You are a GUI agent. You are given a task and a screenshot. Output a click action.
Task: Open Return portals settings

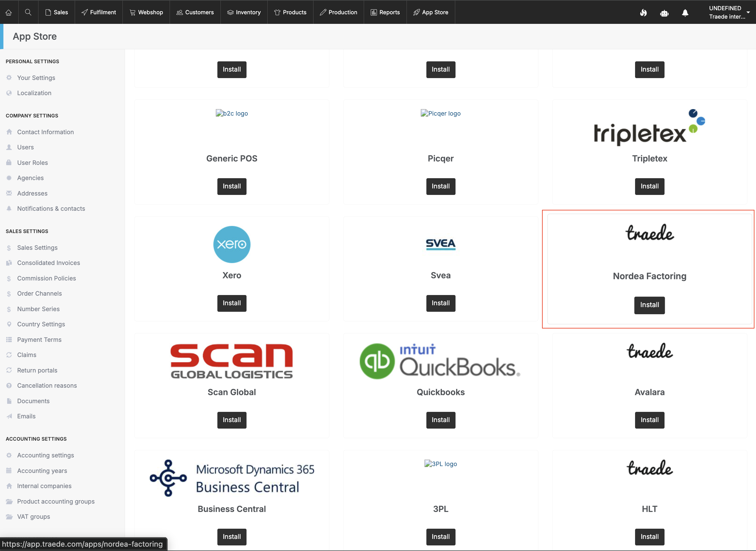37,370
